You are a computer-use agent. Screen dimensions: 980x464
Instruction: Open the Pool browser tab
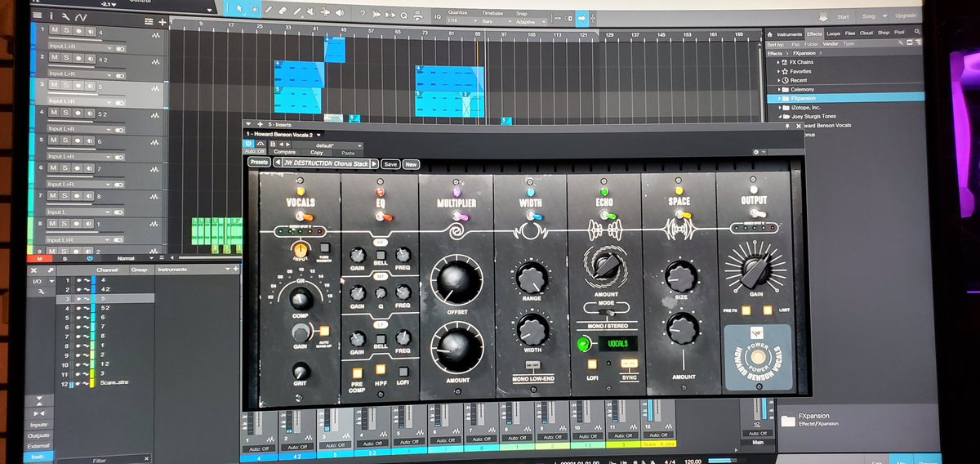click(x=899, y=33)
